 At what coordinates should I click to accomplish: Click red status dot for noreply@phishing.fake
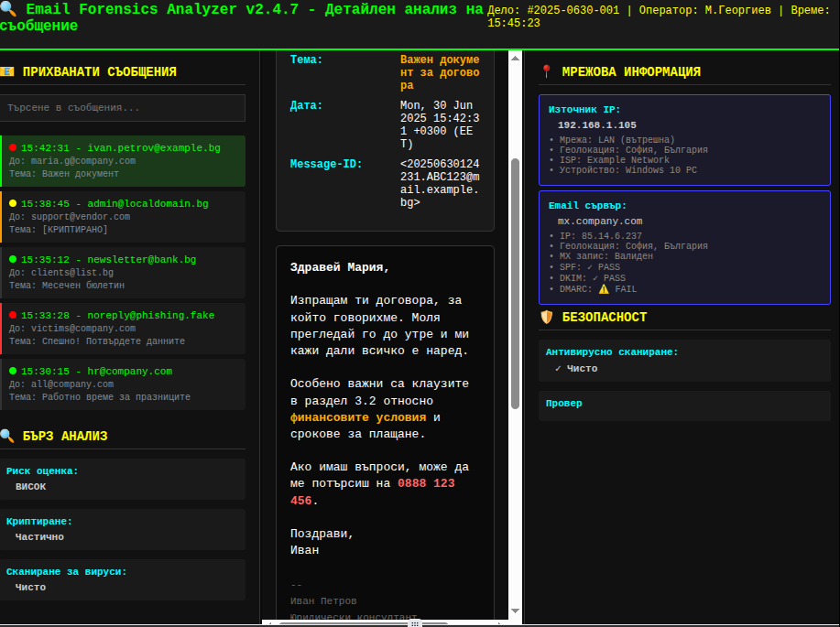point(13,316)
